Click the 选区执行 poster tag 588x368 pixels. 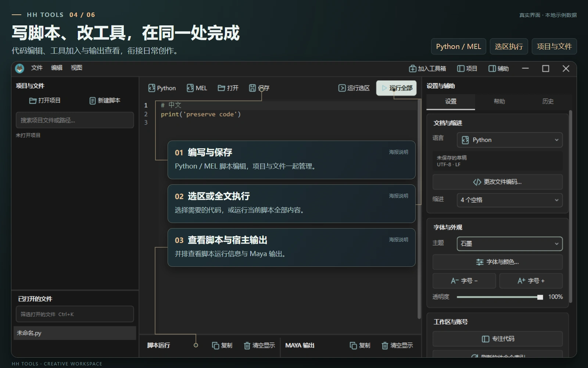[x=509, y=46]
